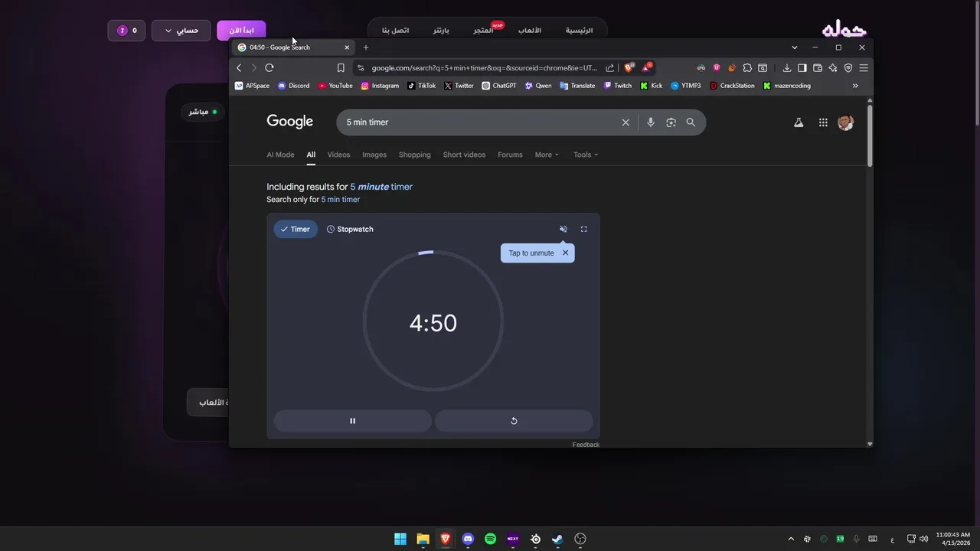The height and width of the screenshot is (551, 980).
Task: Select the Timer tab
Action: pyautogui.click(x=296, y=229)
